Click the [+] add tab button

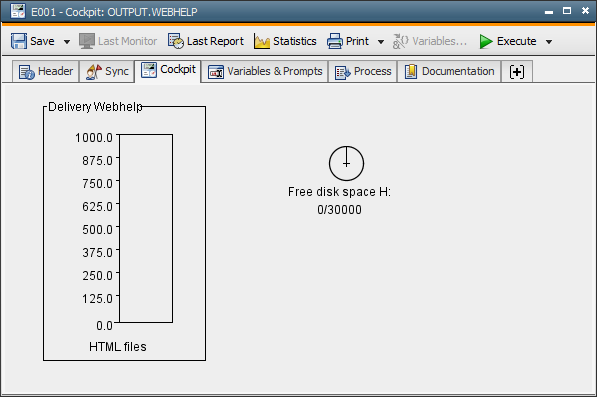[x=517, y=72]
